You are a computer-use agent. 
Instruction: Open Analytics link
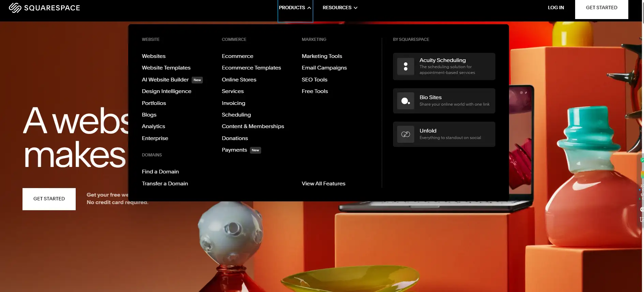(x=153, y=126)
